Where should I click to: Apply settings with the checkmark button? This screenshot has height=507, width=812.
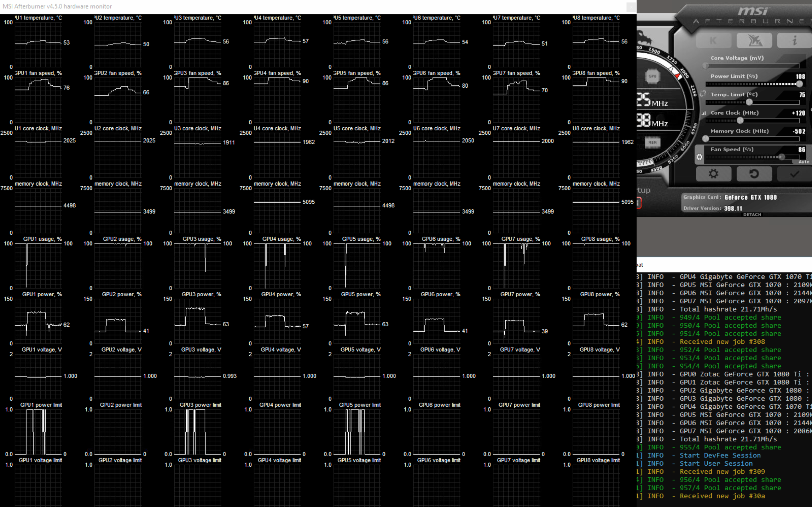795,174
